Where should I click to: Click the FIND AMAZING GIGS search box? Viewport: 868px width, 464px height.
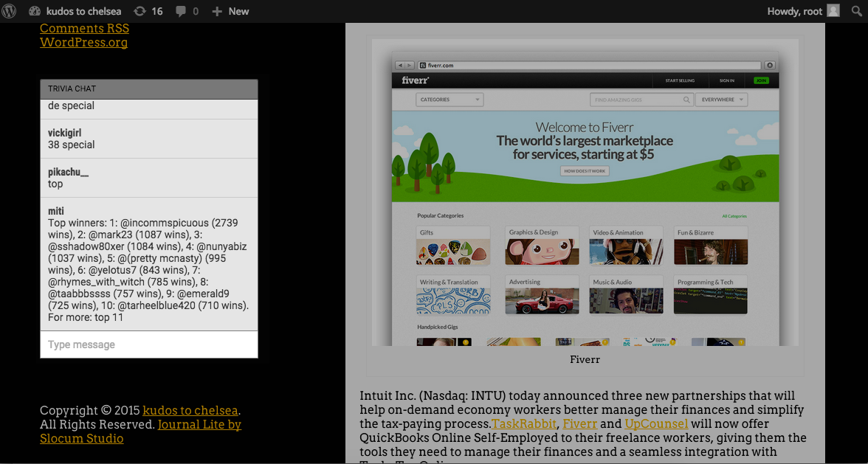click(x=641, y=100)
